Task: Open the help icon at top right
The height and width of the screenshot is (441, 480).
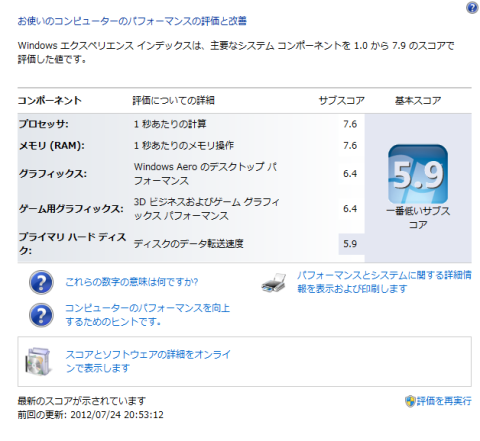Action: point(472,7)
